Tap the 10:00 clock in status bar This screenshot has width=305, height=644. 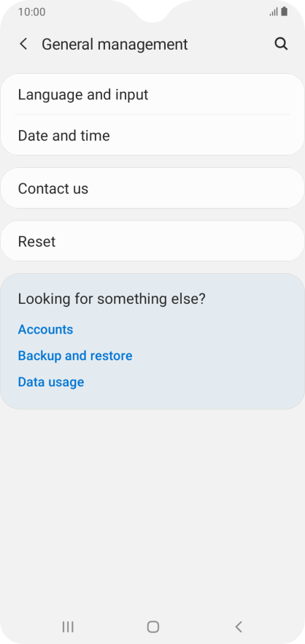point(31,12)
